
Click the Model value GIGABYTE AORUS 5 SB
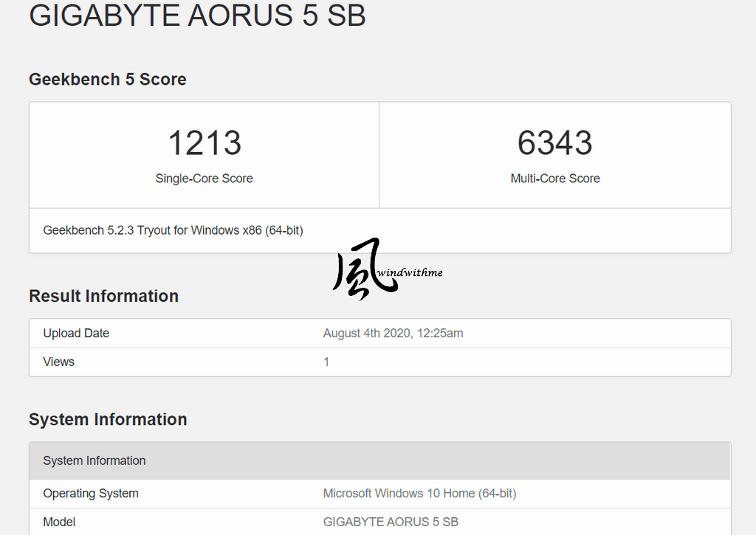[391, 522]
